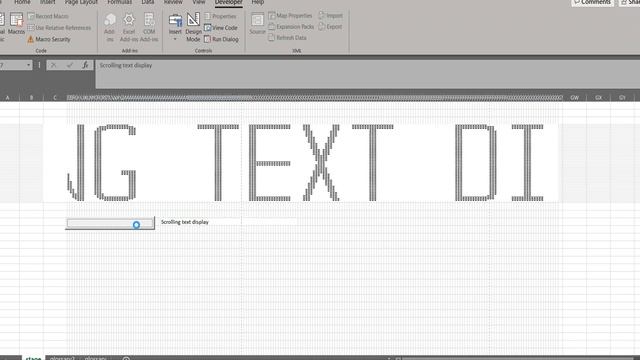This screenshot has width=640, height=360.
Task: Open the Help ribbon tab
Action: 258,2
